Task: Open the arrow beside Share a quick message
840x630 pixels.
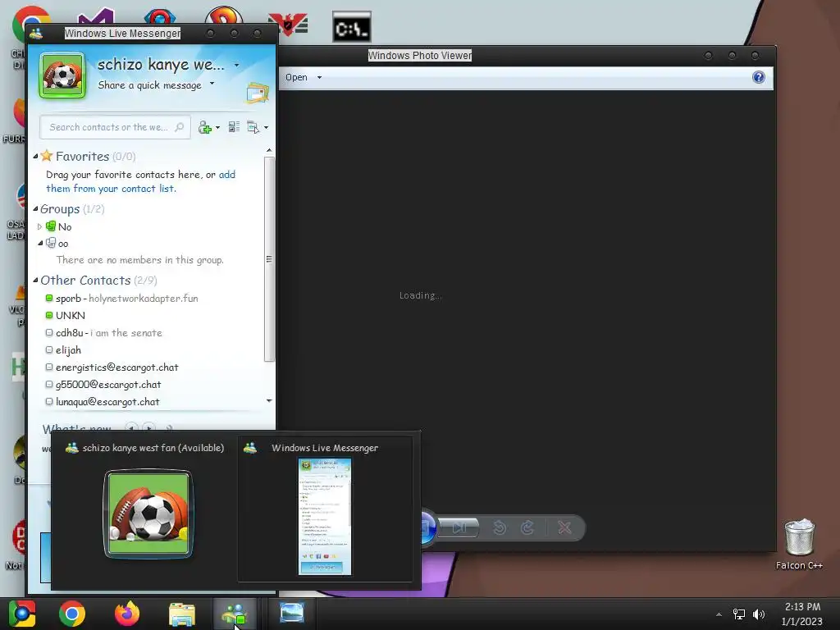Action: [212, 83]
